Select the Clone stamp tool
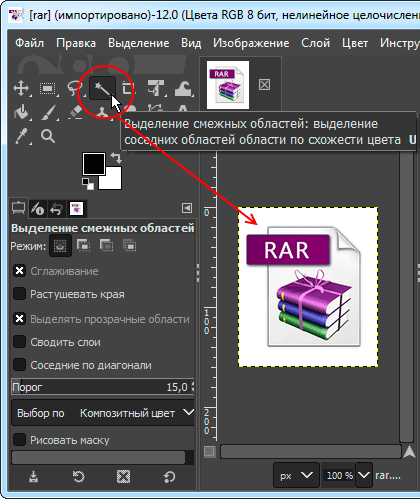 (102, 112)
